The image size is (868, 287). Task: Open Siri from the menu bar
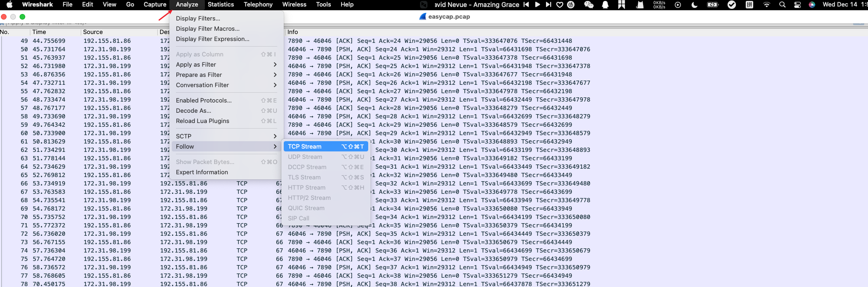pos(812,5)
